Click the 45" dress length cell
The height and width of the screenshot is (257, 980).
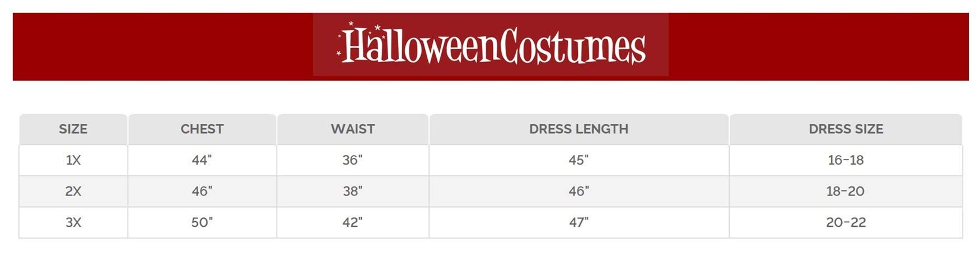[x=578, y=160]
